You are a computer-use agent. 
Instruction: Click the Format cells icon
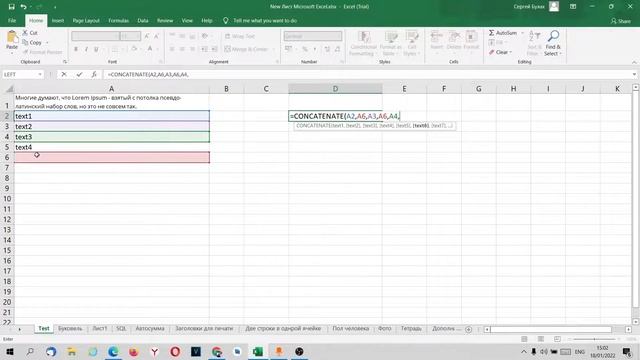coord(471,37)
